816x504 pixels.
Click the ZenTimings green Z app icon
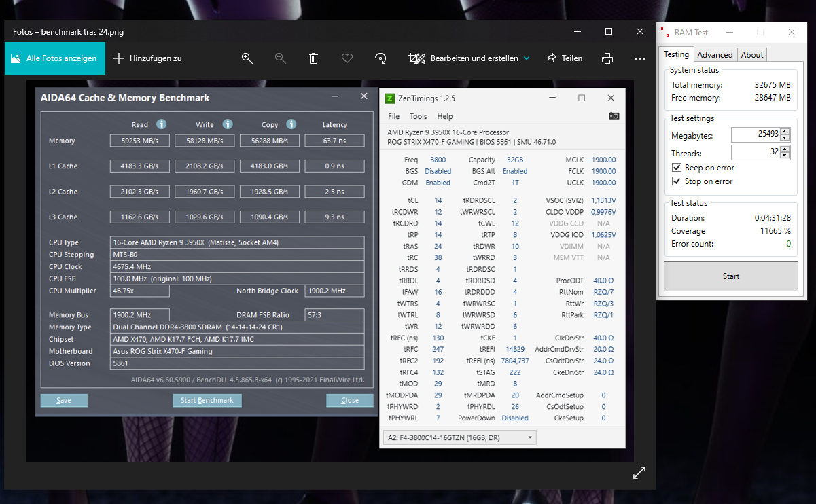click(390, 98)
